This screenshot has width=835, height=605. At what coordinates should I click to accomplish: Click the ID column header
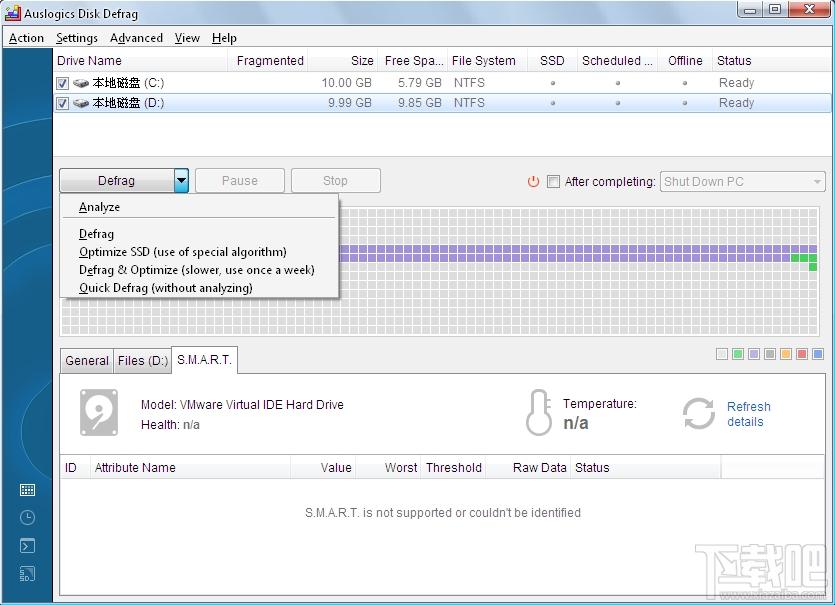point(75,468)
